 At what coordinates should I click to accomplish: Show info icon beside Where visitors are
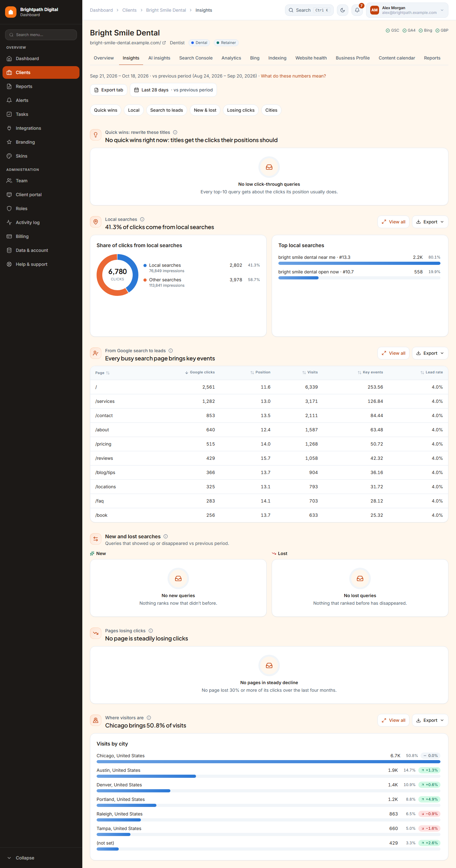click(149, 718)
